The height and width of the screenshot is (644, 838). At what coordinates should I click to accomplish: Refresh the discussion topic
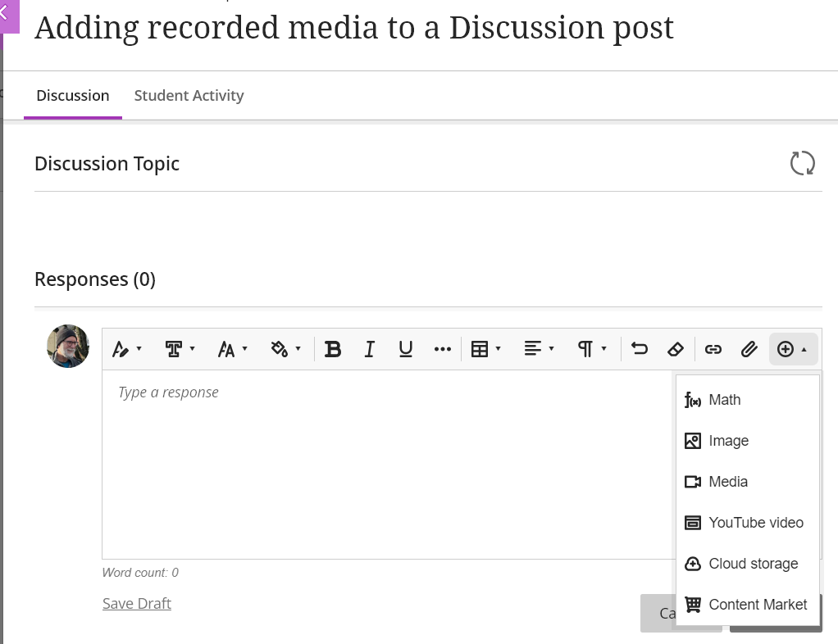click(802, 163)
